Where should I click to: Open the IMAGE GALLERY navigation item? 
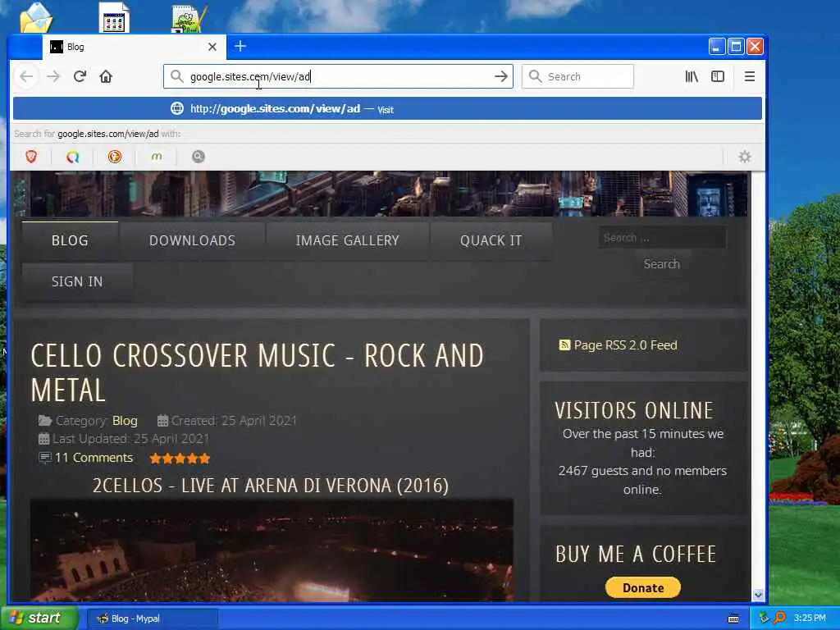tap(347, 240)
